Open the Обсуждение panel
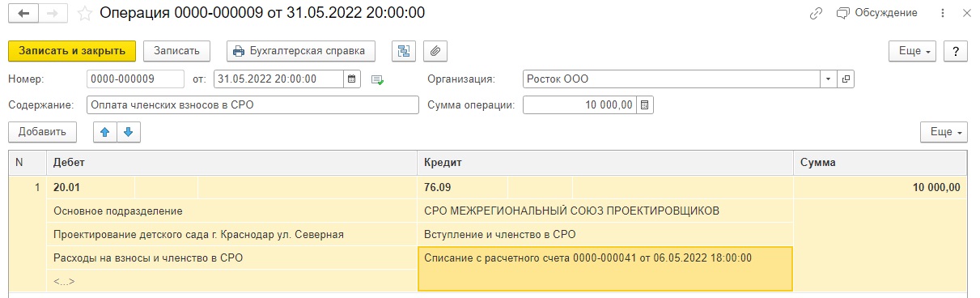The width and height of the screenshot is (980, 298). (x=876, y=13)
